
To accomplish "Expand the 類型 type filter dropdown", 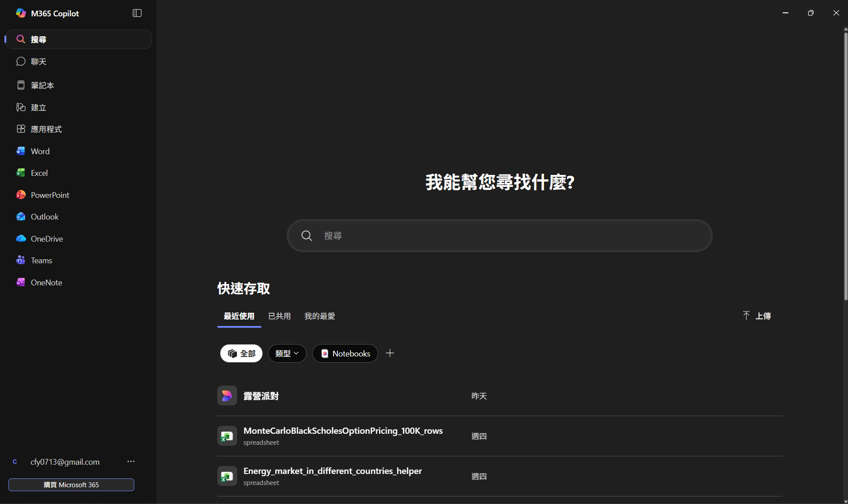I will [287, 353].
